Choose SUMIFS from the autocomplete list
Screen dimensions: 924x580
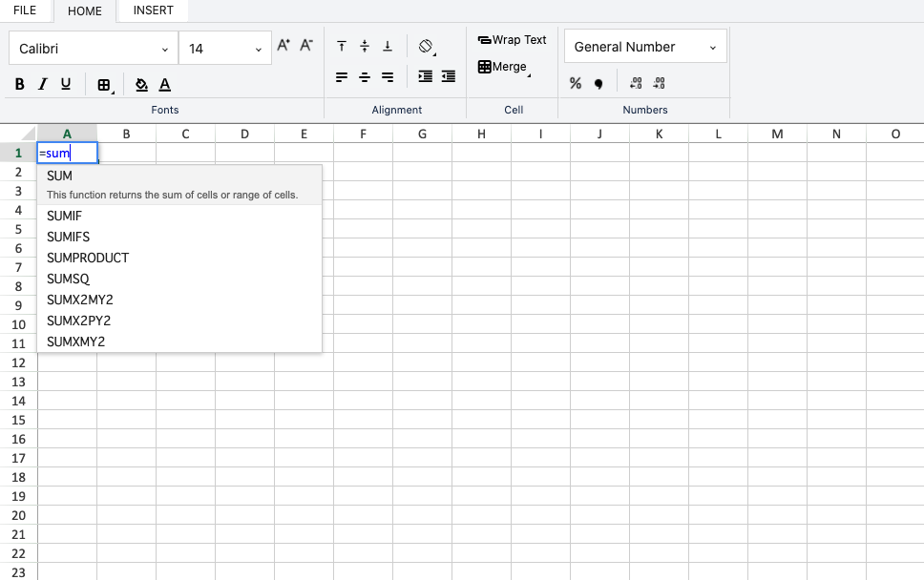pyautogui.click(x=179, y=237)
